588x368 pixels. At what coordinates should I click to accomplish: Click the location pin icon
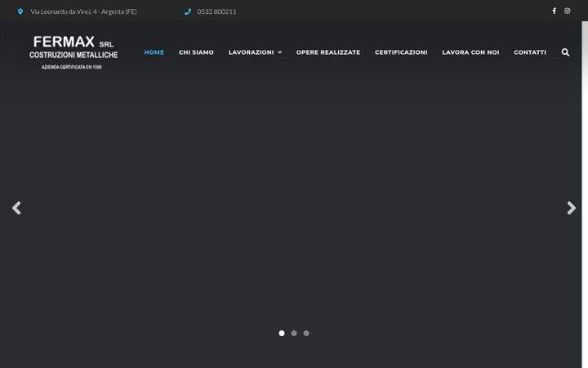tap(20, 11)
